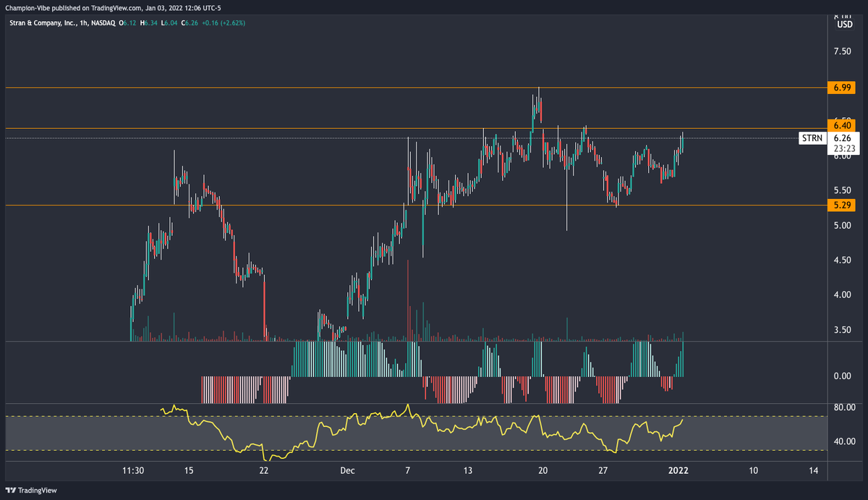
Task: Select the STRN ticker tag
Action: click(x=812, y=137)
